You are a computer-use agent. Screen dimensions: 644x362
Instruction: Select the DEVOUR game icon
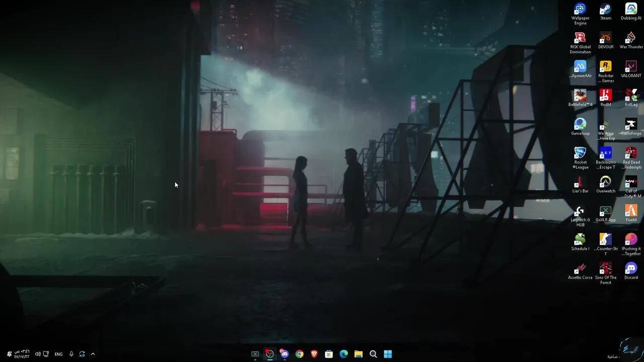(606, 41)
